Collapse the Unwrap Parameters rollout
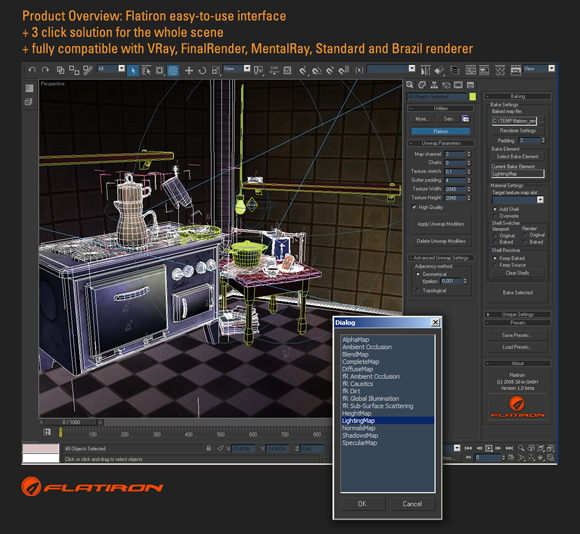The height and width of the screenshot is (534, 580). (441, 143)
